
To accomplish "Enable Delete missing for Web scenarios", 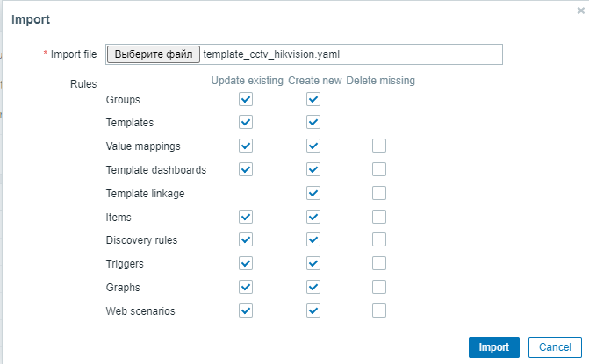I will tap(379, 310).
